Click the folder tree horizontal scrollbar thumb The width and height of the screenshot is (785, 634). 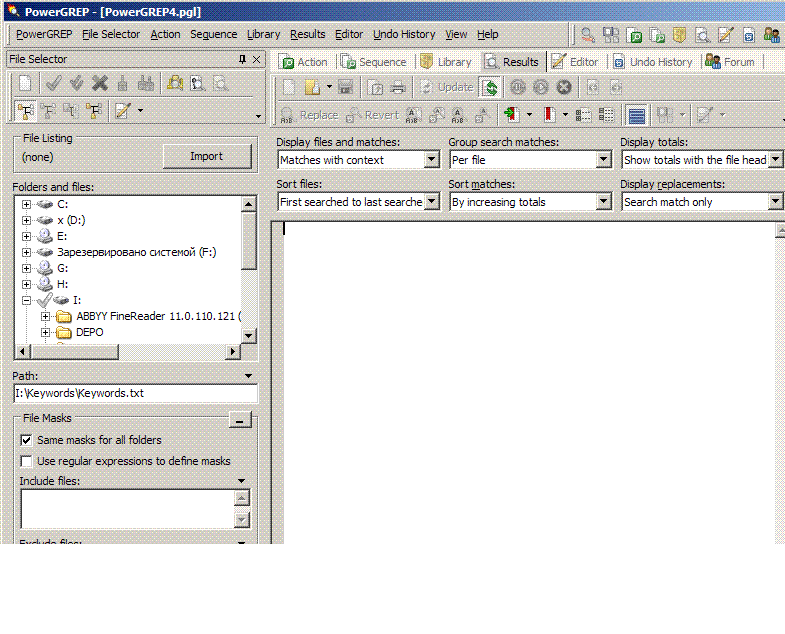(x=75, y=352)
